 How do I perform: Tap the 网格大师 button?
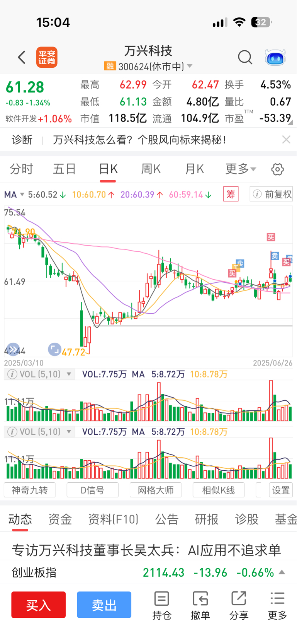point(156,490)
